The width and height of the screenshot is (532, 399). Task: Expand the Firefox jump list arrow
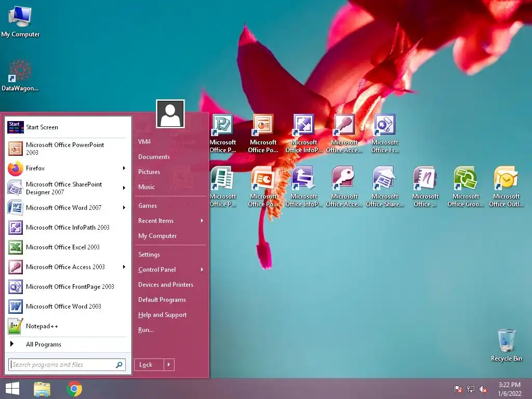coord(124,168)
